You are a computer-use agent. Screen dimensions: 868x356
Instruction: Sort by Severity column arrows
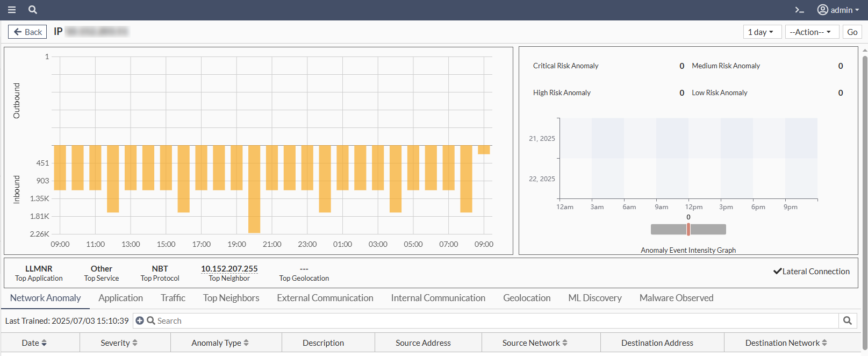[x=135, y=343]
